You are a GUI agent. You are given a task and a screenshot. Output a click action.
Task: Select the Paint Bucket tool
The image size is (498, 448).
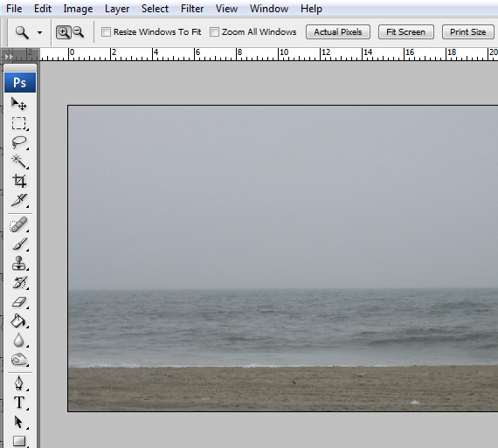(19, 321)
